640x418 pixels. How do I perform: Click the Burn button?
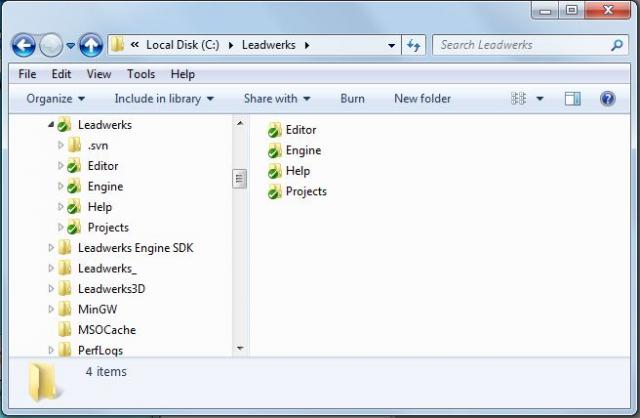352,98
